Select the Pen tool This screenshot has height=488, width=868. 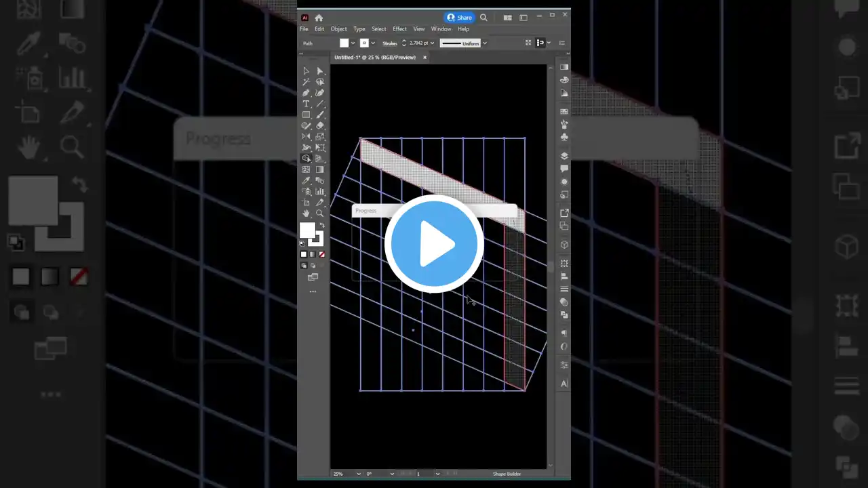click(306, 93)
